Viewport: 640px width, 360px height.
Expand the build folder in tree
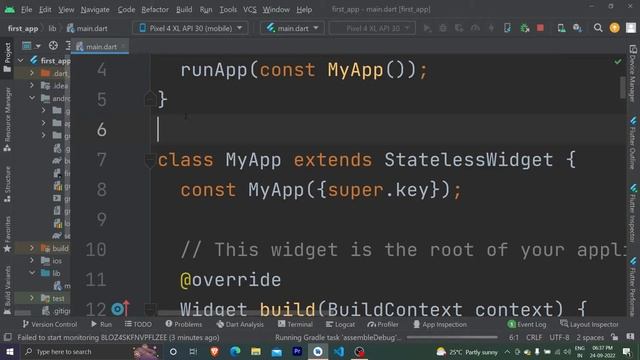click(32, 248)
